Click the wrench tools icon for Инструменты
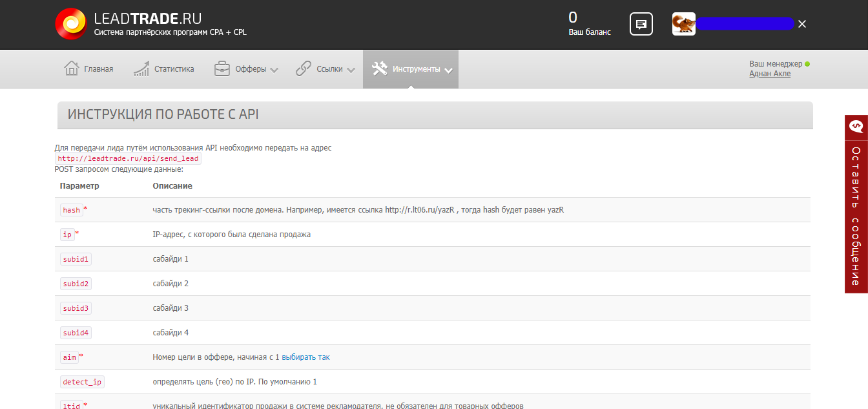This screenshot has height=409, width=868. coord(380,69)
